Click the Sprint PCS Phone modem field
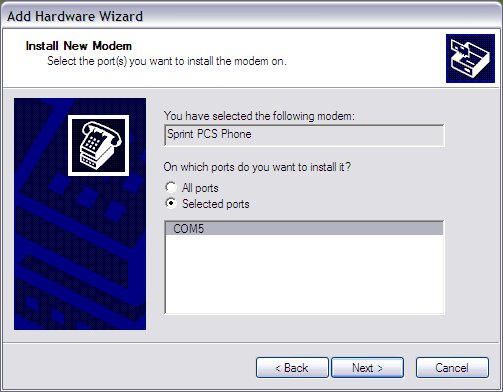 click(304, 135)
